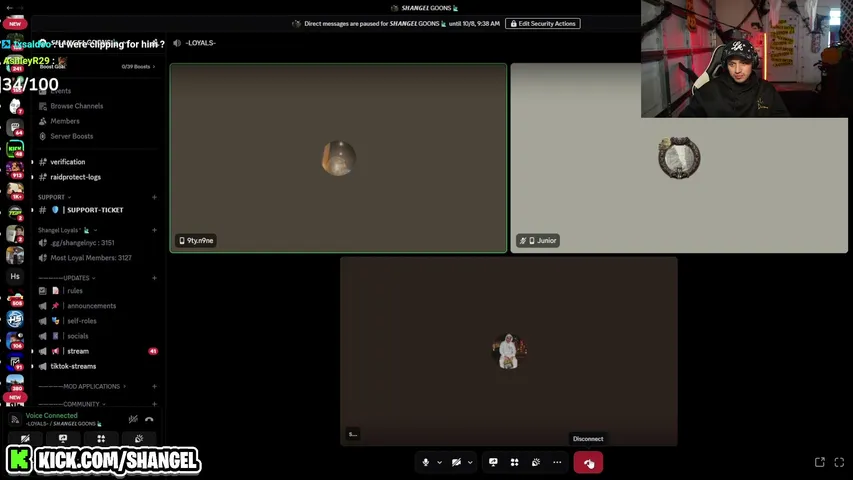Open the announcements channel
The width and height of the screenshot is (853, 480).
(91, 306)
